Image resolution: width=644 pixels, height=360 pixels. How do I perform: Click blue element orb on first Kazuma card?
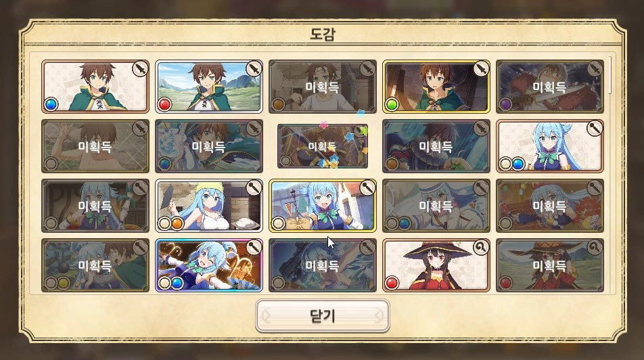(51, 104)
